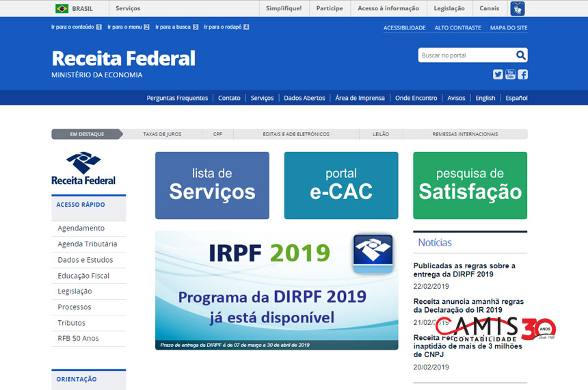Select the EM DESTAQUE tab
Screen dimensions: 588x390
[87, 134]
